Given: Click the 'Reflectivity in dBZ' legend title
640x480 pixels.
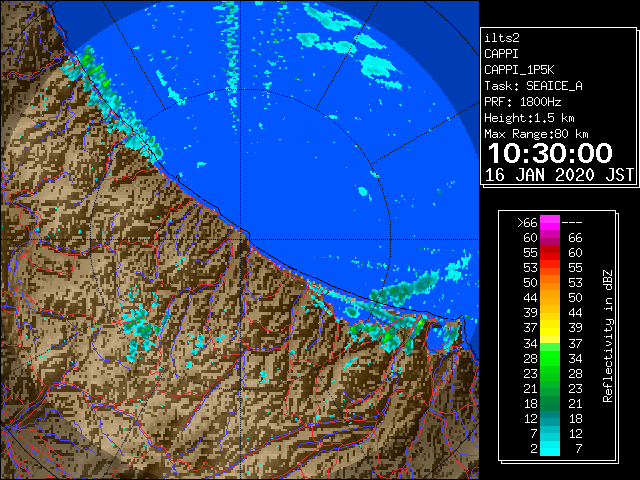Looking at the screenshot, I should tap(607, 336).
